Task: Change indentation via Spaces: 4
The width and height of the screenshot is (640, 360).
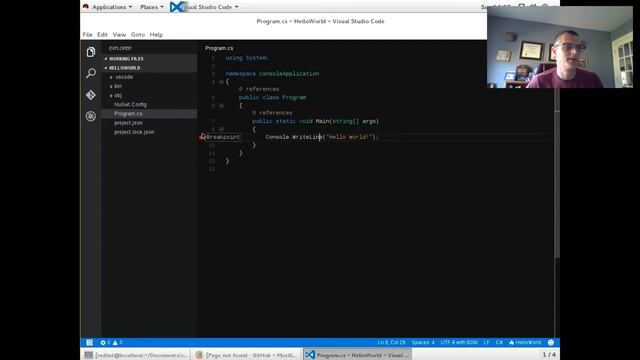Action: (423, 342)
